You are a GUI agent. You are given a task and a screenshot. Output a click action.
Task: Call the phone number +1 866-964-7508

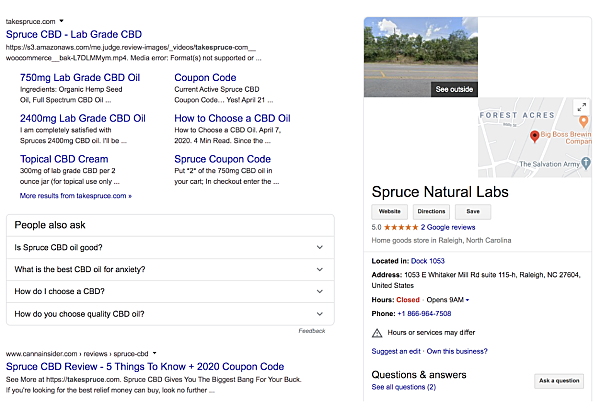coord(424,314)
